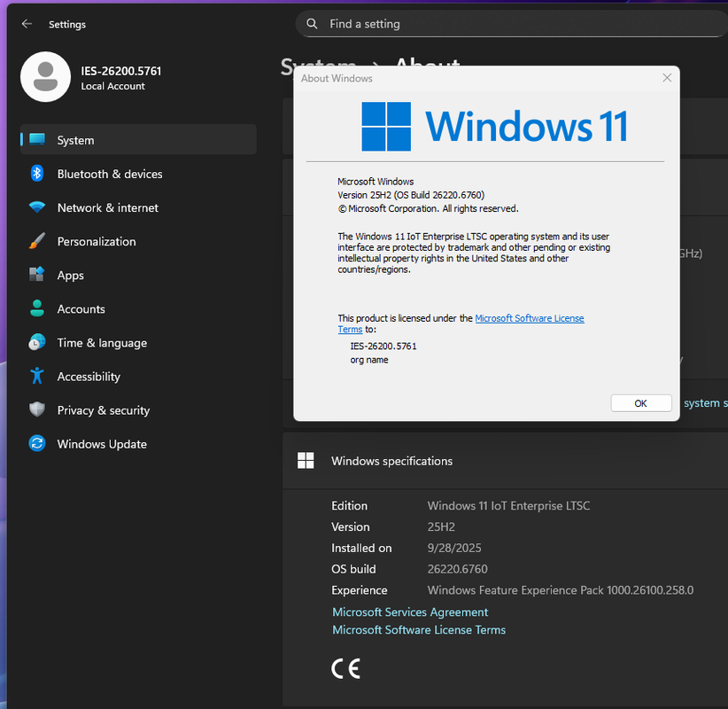The width and height of the screenshot is (728, 709).
Task: Click the Bluetooth icon in sidebar
Action: pos(37,174)
